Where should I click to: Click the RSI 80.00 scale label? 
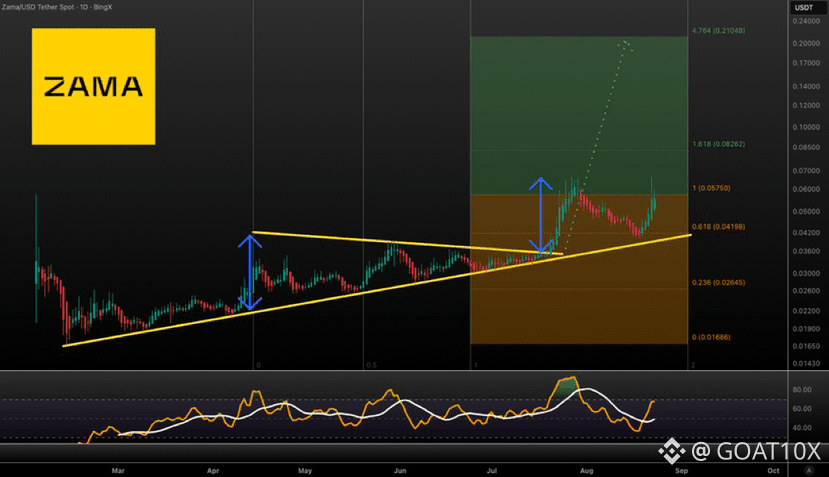pos(802,390)
